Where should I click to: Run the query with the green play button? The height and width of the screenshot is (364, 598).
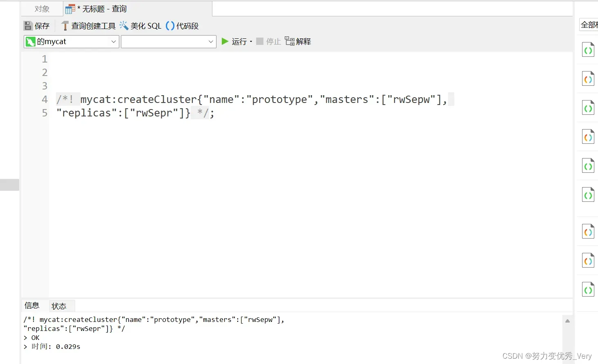pos(225,41)
